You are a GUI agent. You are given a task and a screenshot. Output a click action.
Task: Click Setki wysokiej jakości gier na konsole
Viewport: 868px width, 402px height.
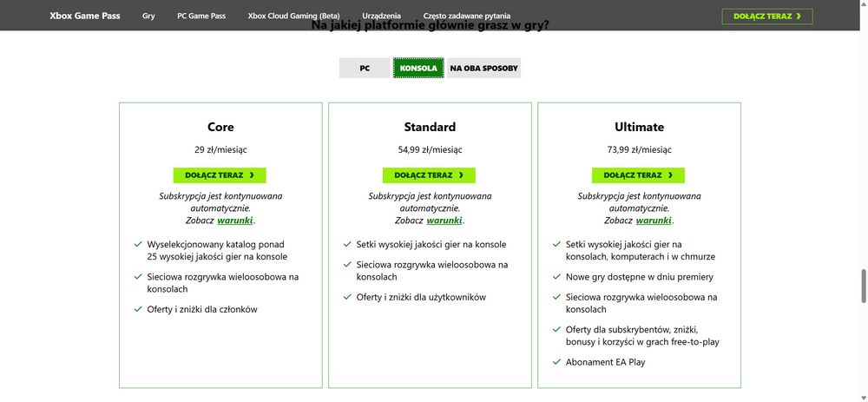pos(431,244)
